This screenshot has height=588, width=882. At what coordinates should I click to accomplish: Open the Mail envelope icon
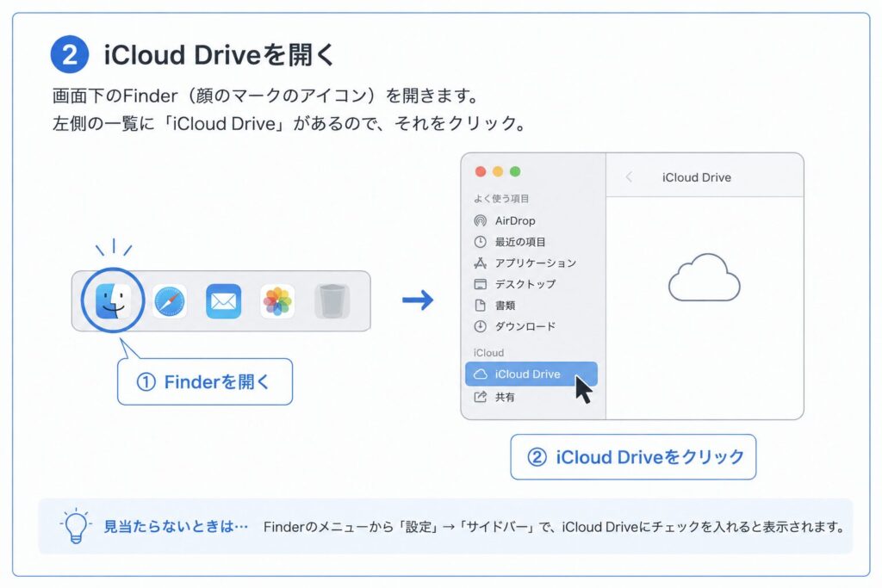pyautogui.click(x=223, y=301)
